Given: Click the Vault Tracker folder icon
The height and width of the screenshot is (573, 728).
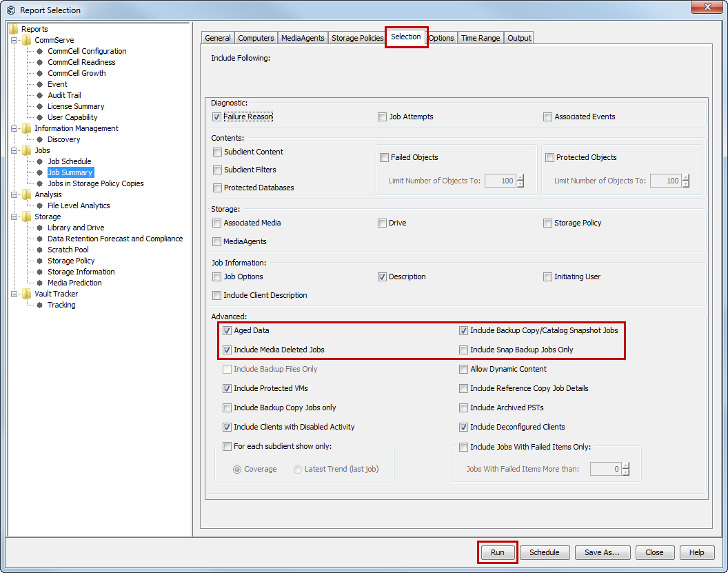Looking at the screenshot, I should [x=27, y=294].
